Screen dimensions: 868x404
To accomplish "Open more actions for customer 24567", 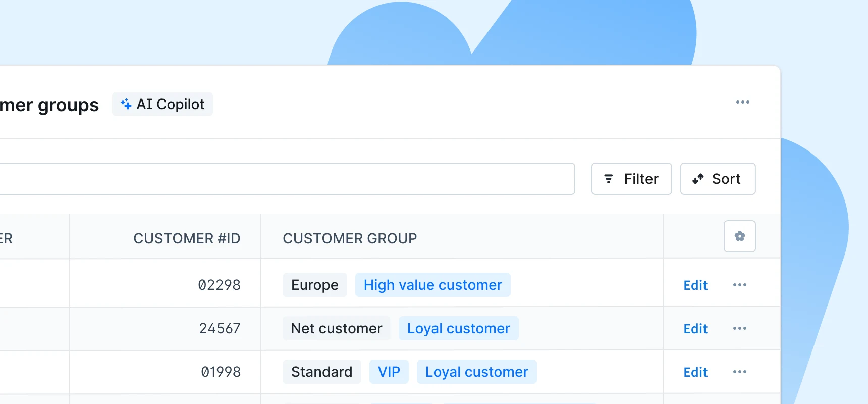I will tap(739, 328).
